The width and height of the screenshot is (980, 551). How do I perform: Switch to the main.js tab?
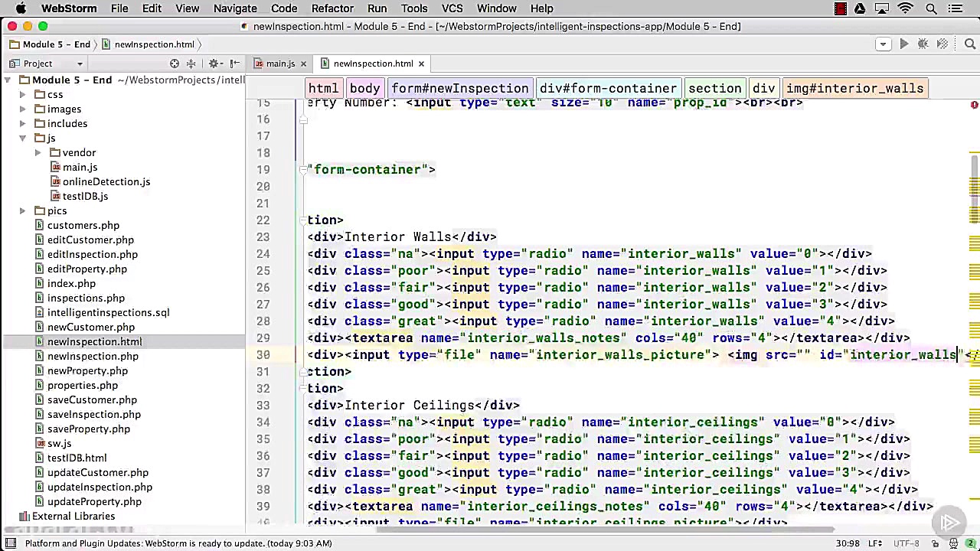tap(280, 64)
